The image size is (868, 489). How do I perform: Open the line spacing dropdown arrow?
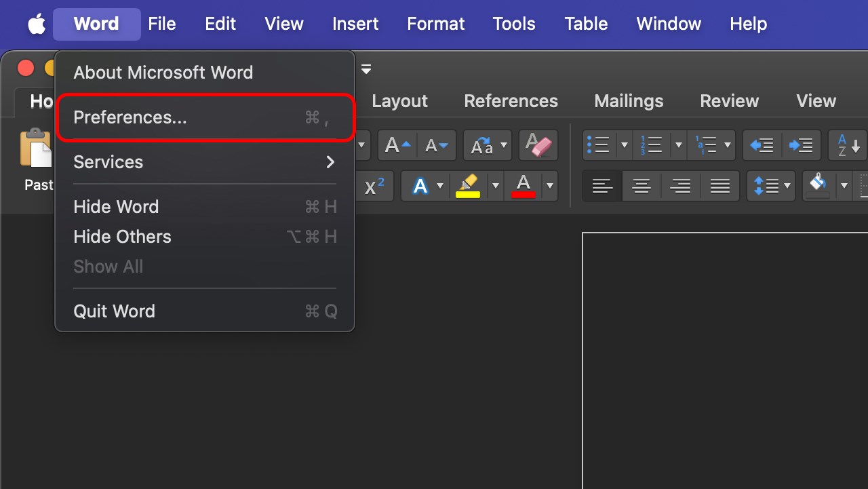[787, 186]
